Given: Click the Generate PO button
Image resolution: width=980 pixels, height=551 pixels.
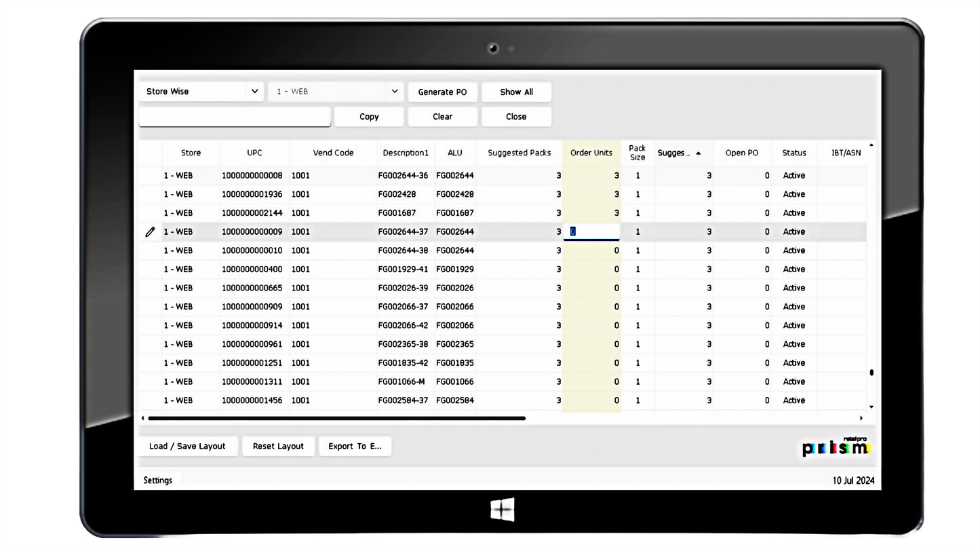Looking at the screenshot, I should pos(442,92).
